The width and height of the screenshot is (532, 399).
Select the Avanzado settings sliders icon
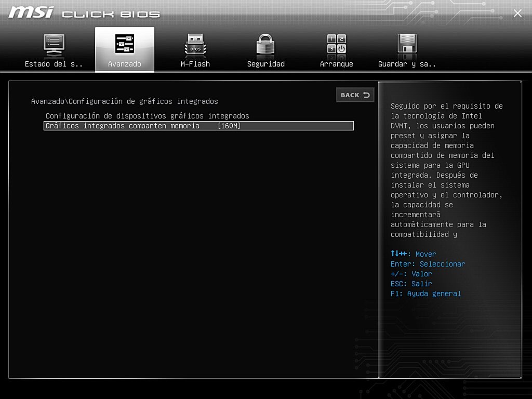tap(125, 44)
